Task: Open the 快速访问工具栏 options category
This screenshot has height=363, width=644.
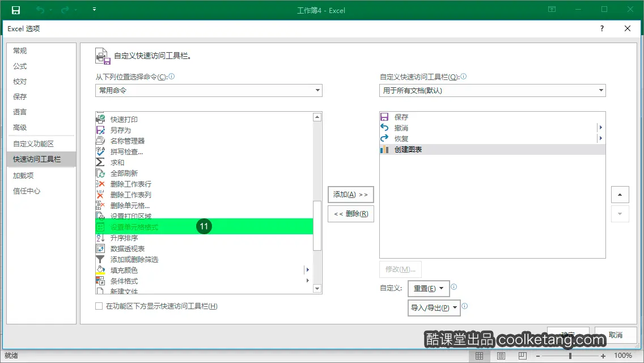Action: [41, 159]
